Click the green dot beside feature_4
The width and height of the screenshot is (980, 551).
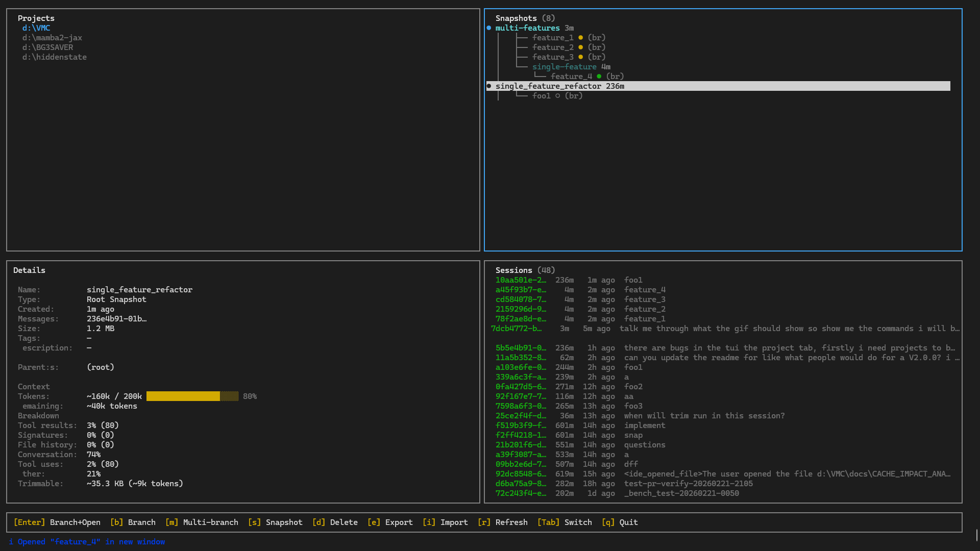tap(599, 76)
